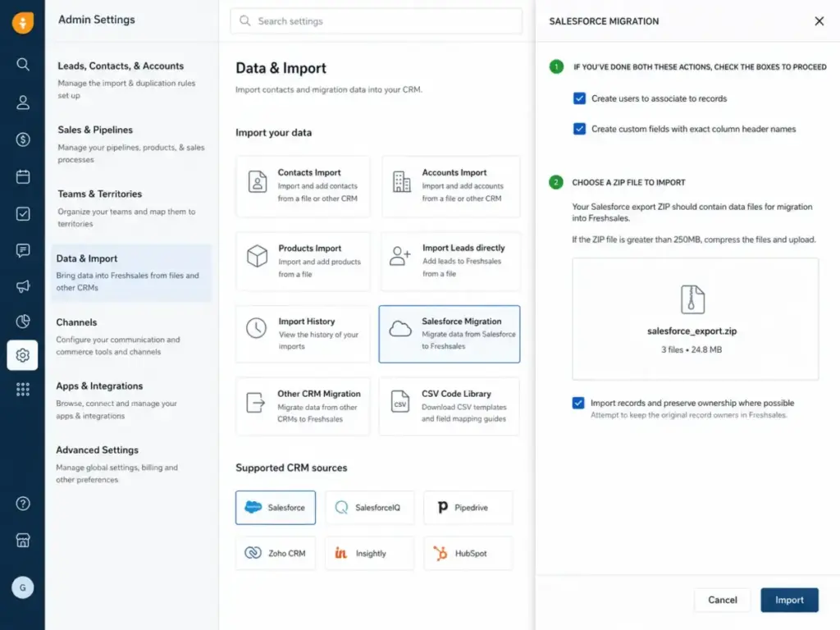This screenshot has height=630, width=840.
Task: Click the Import Leads directly card title
Action: [x=463, y=248]
